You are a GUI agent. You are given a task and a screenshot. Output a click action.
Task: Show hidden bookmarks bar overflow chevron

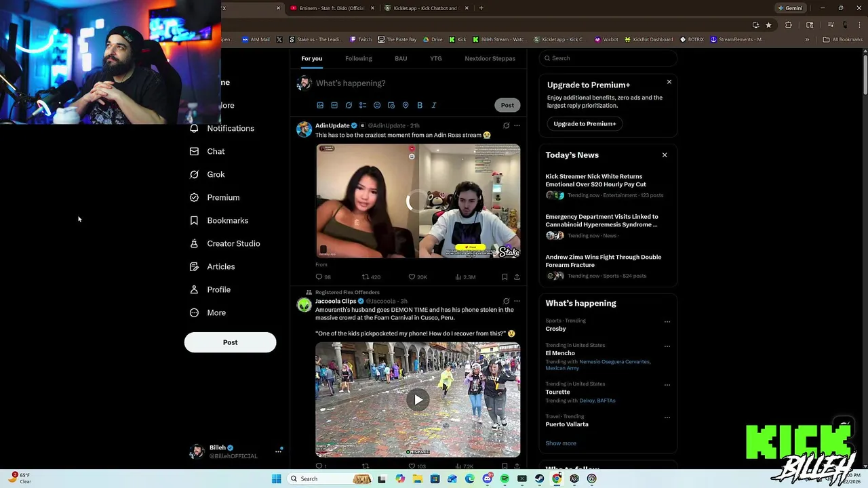(807, 39)
